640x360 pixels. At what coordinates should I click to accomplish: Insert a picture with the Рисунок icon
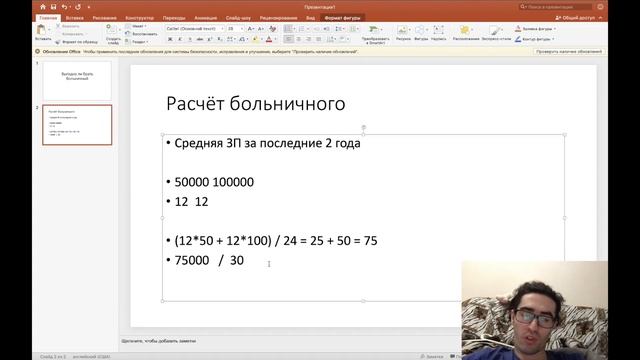(403, 33)
